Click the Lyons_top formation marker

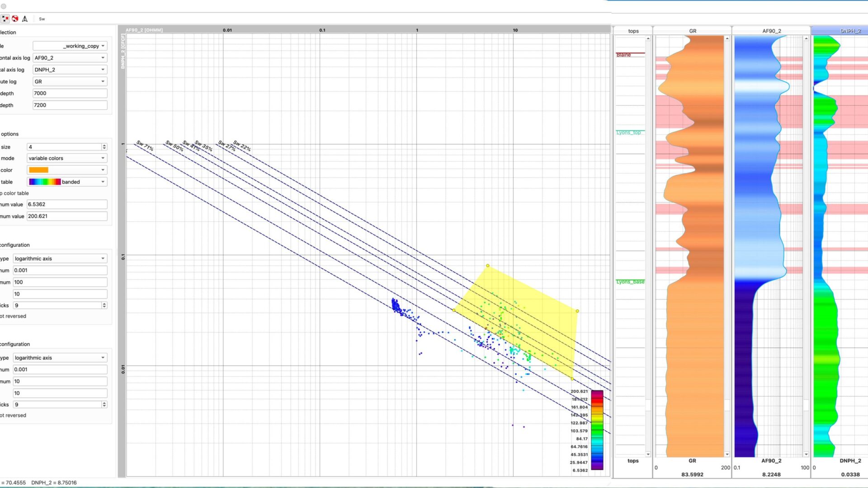pyautogui.click(x=628, y=132)
